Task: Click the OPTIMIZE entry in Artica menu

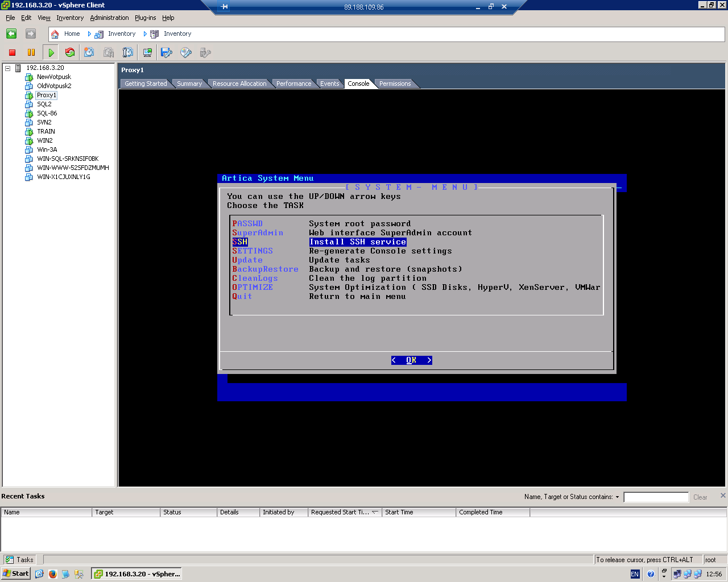Action: pyautogui.click(x=253, y=287)
